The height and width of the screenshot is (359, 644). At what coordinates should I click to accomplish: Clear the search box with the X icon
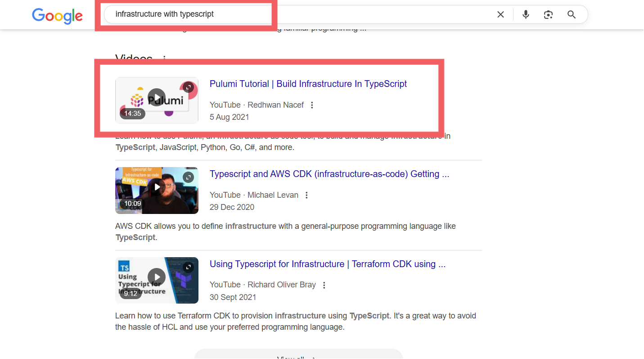500,14
